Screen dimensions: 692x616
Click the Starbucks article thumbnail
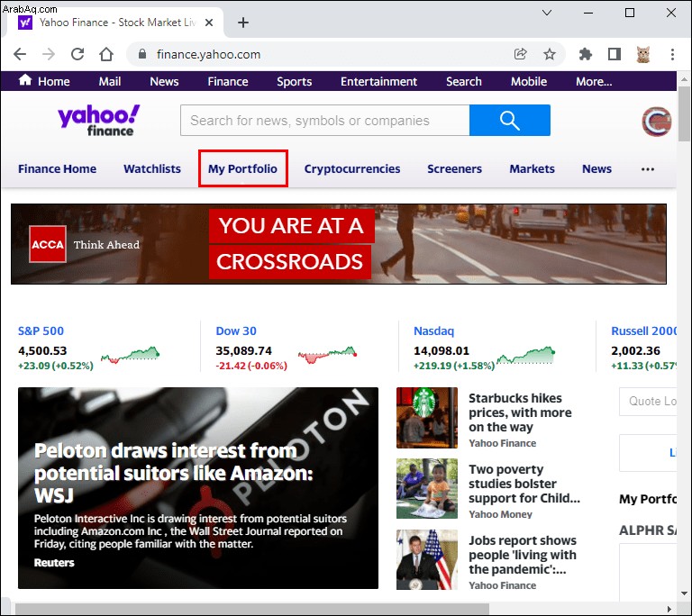[427, 418]
